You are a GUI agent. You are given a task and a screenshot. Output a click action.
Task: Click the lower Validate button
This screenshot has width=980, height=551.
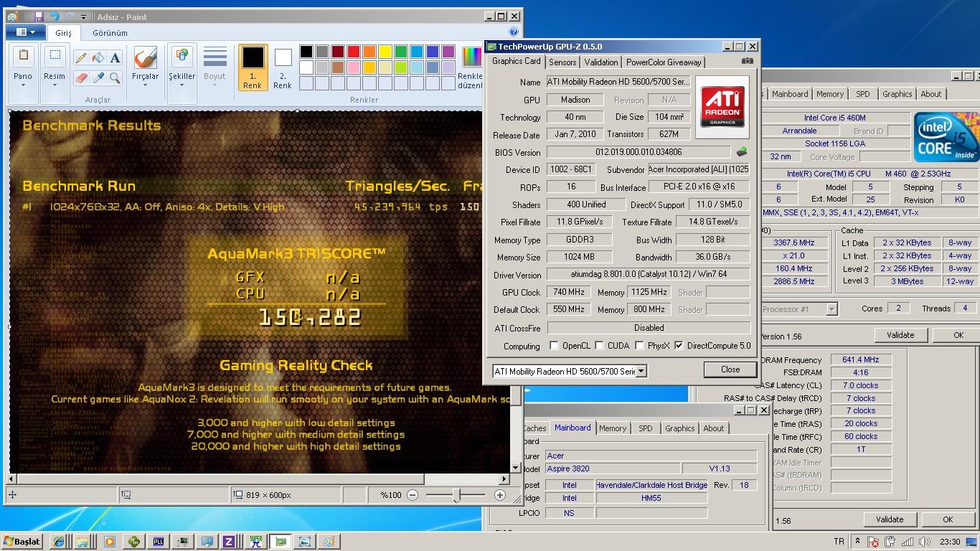tap(890, 519)
